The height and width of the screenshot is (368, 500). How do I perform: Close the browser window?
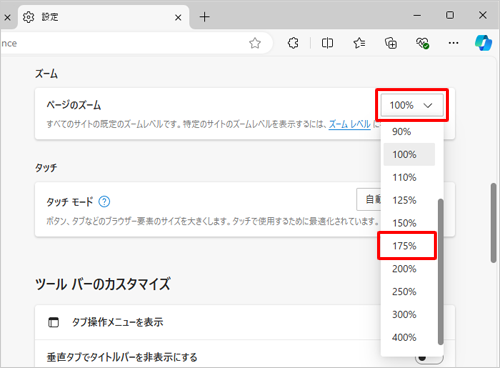click(483, 15)
